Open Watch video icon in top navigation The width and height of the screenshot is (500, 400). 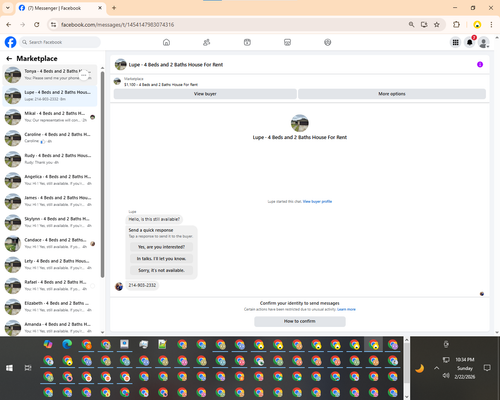tap(247, 42)
